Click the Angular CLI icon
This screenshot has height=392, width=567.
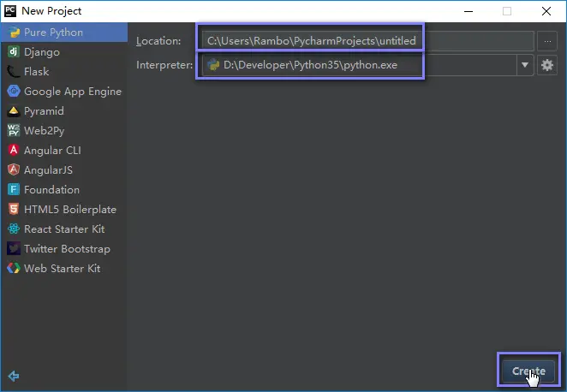click(14, 150)
